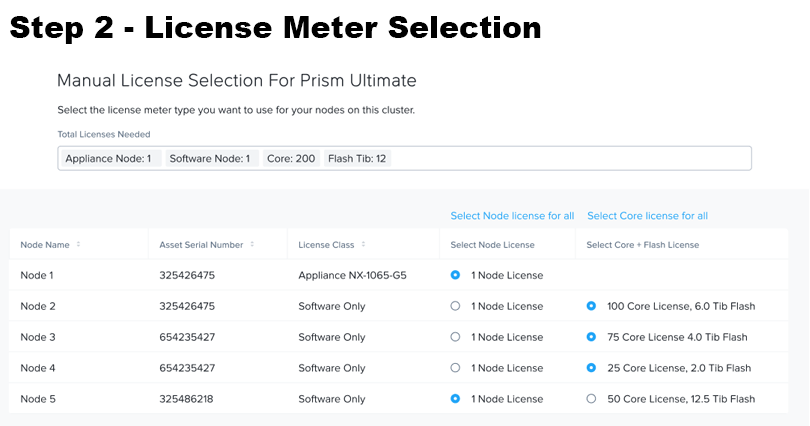Select 1 Node License for Node 2

tap(455, 306)
